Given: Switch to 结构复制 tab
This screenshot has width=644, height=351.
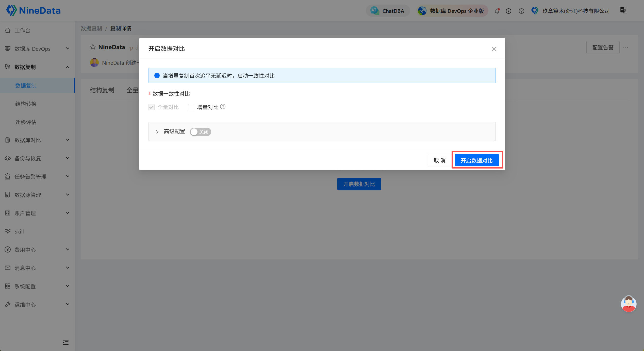Looking at the screenshot, I should coord(102,90).
